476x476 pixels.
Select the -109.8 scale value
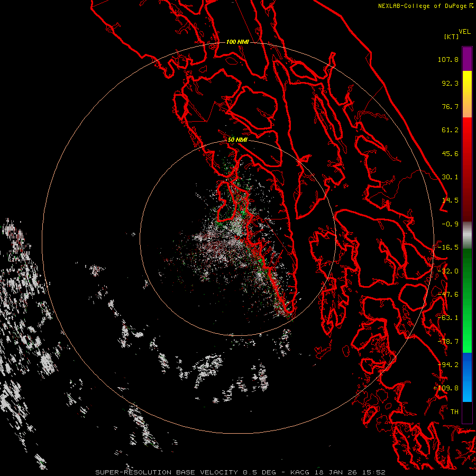click(x=446, y=388)
